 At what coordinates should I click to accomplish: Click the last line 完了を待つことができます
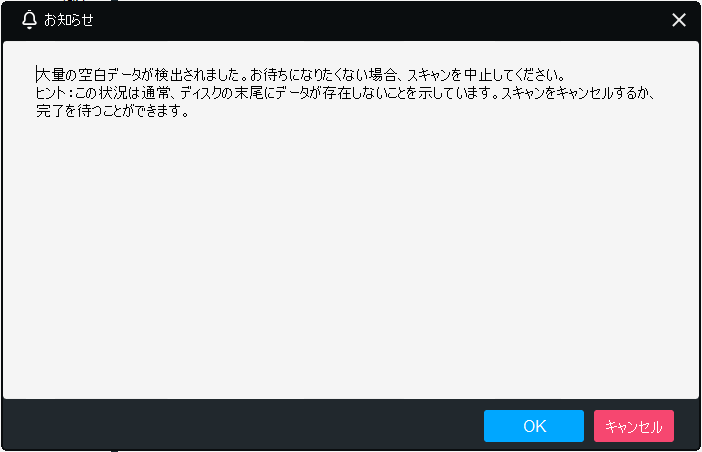click(112, 111)
